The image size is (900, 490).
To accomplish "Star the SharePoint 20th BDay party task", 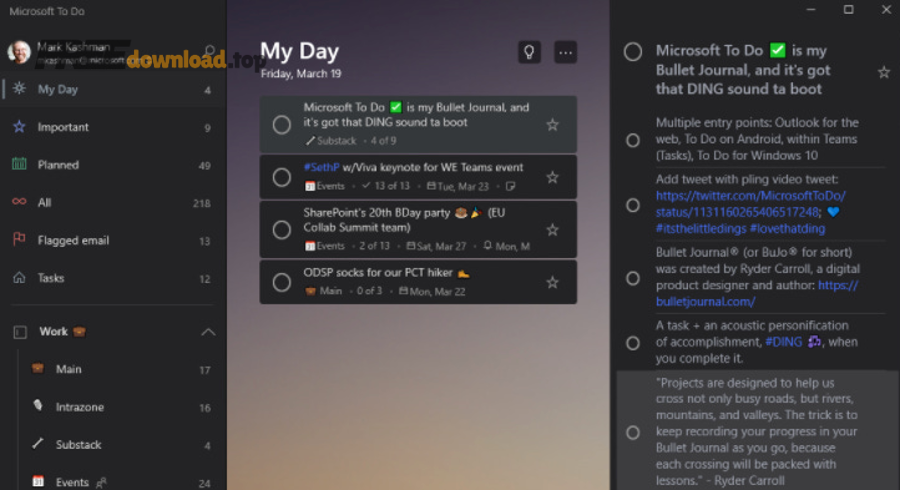I will tap(552, 230).
